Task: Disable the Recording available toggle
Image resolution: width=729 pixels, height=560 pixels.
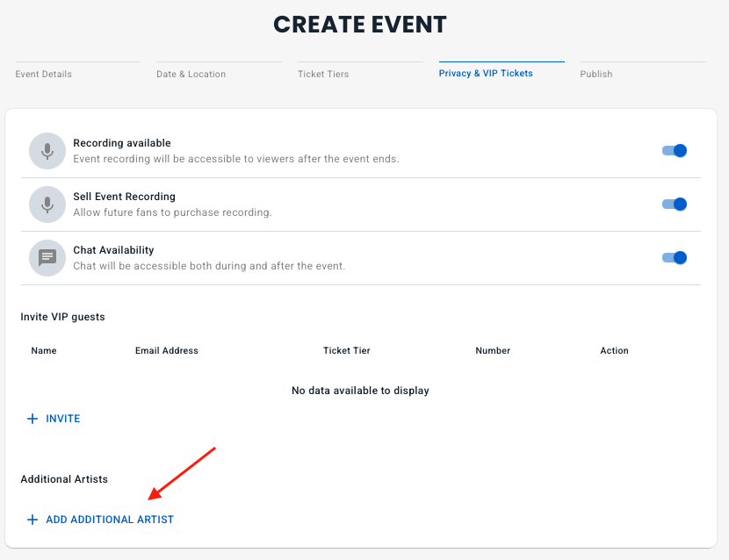Action: [x=674, y=151]
